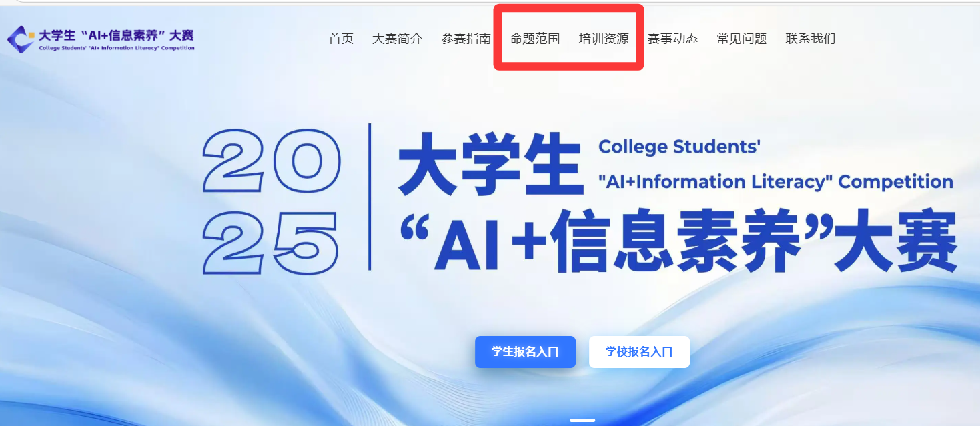Click the large “AI+信息素养”大赛 banner title
The image size is (980, 426).
pyautogui.click(x=678, y=243)
